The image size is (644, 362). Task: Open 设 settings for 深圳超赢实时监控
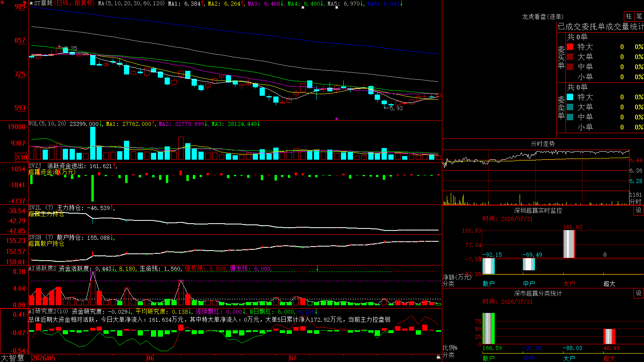click(639, 210)
